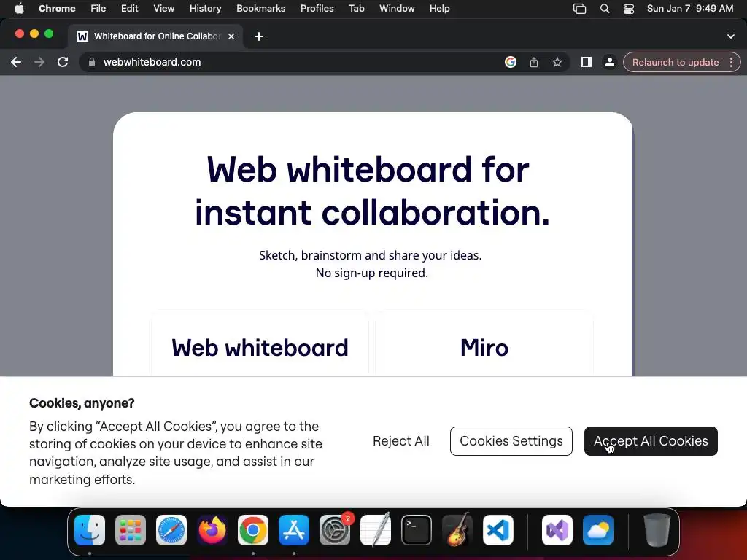This screenshot has height=560, width=747.
Task: Open Spotlight search icon
Action: point(605,9)
